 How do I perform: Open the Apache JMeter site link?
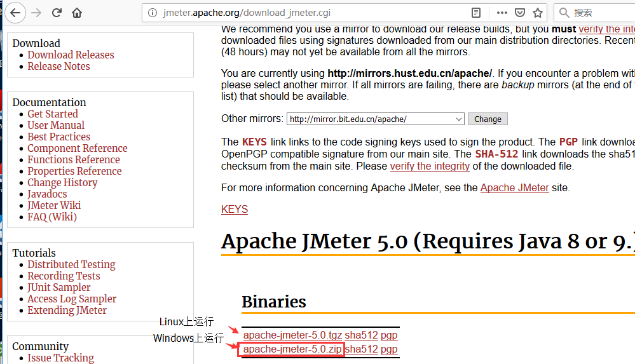514,187
